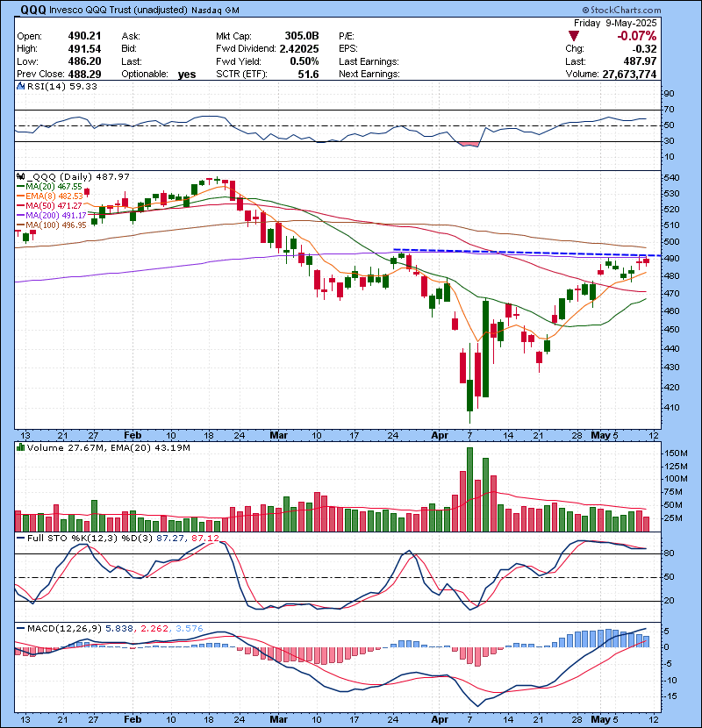Click the volume bars icon beside Volume 27.67M

tap(20, 447)
